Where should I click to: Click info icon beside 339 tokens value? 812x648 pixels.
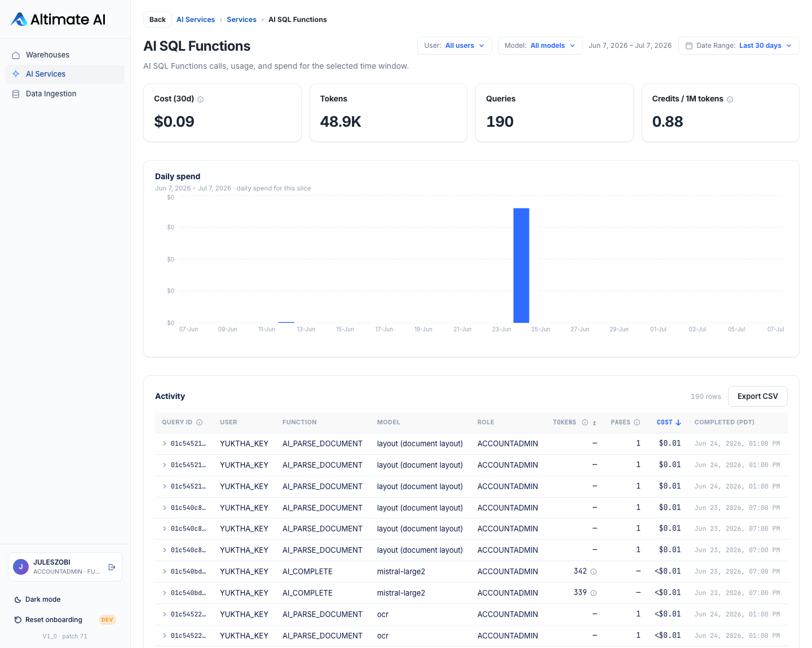(x=594, y=593)
